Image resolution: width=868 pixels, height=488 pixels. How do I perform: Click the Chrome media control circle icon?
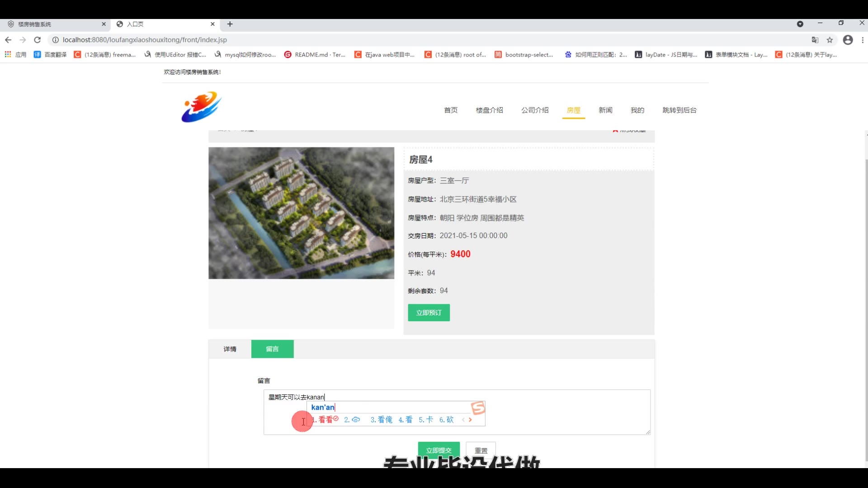[800, 24]
